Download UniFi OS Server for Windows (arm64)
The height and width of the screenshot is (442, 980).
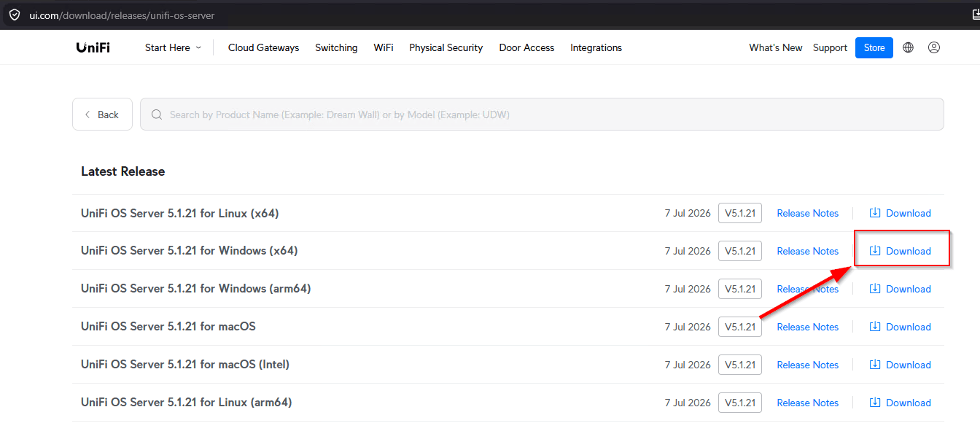pyautogui.click(x=901, y=289)
